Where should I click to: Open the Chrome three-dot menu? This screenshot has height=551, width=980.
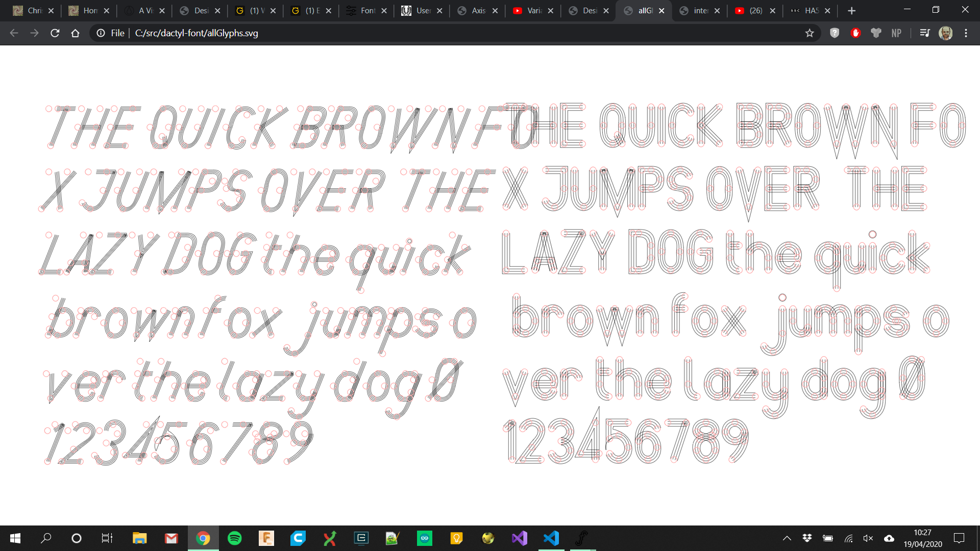click(x=966, y=33)
